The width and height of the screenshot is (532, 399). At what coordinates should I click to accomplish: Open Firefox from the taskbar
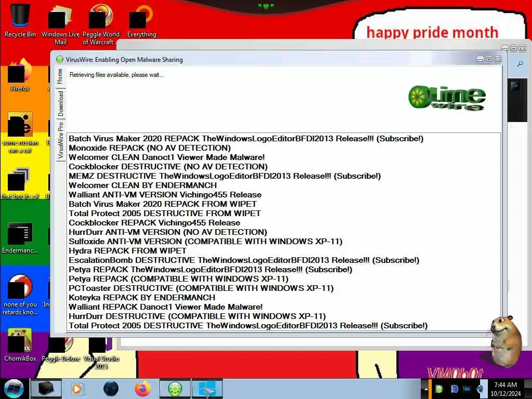point(143,389)
